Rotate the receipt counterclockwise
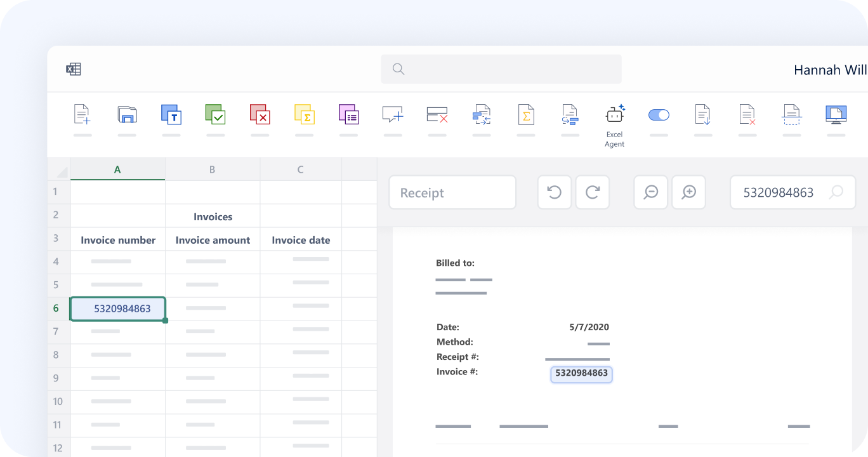The height and width of the screenshot is (457, 868). [x=555, y=192]
